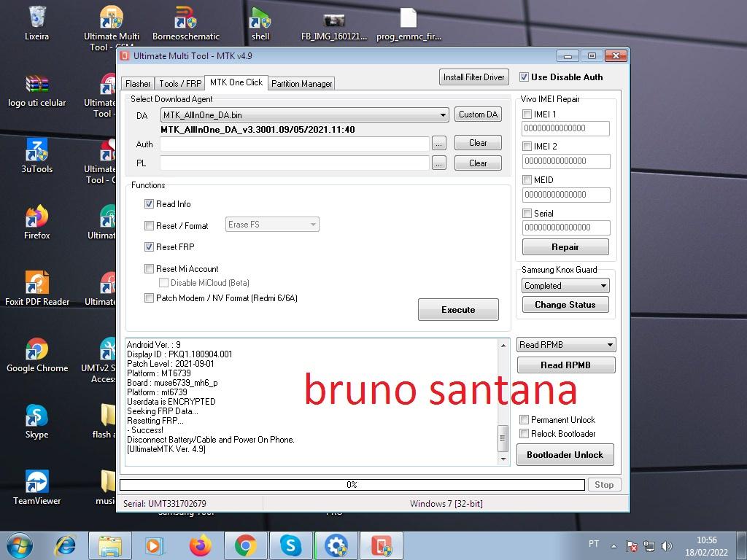Image resolution: width=747 pixels, height=560 pixels.
Task: Enable the Permanent Unlock checkbox
Action: (524, 419)
